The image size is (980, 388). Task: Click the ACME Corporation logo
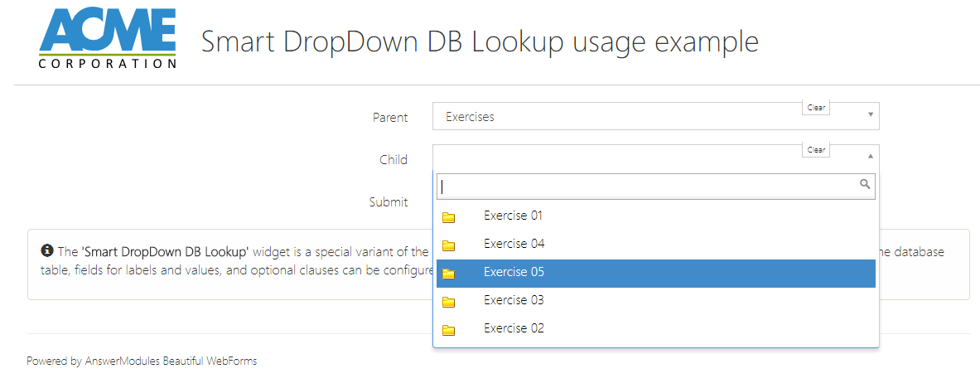click(x=108, y=38)
